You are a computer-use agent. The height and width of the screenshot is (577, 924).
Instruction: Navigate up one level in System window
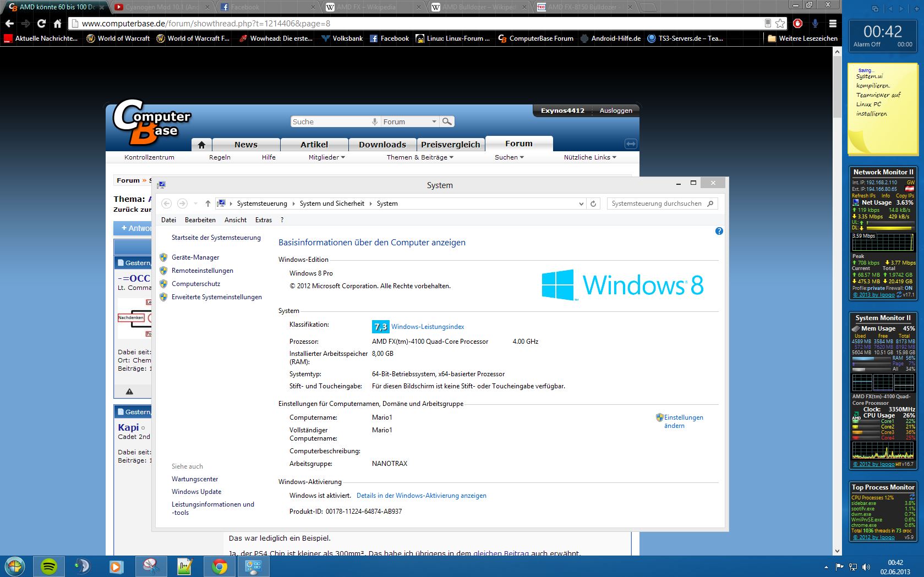point(208,204)
